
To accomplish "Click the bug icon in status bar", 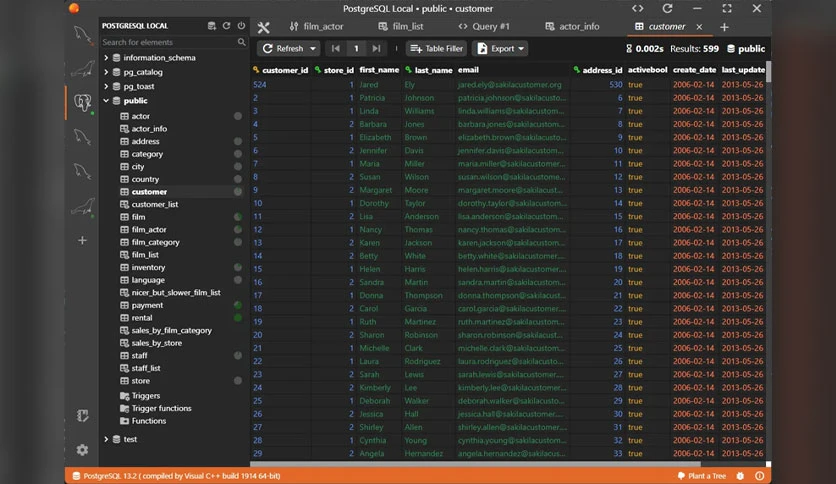I will [740, 476].
